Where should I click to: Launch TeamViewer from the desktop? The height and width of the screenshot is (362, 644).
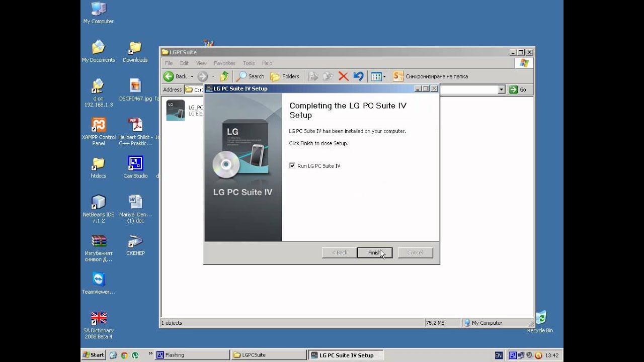[x=98, y=283]
